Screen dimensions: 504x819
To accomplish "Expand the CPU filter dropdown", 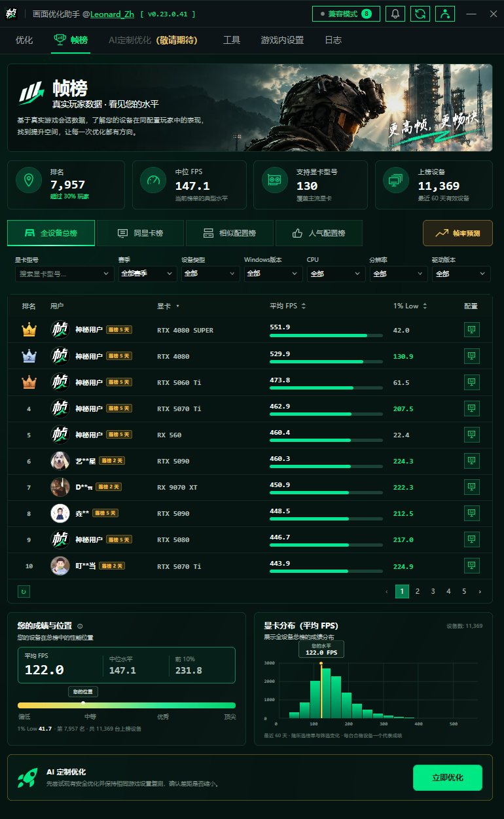I will coord(336,274).
